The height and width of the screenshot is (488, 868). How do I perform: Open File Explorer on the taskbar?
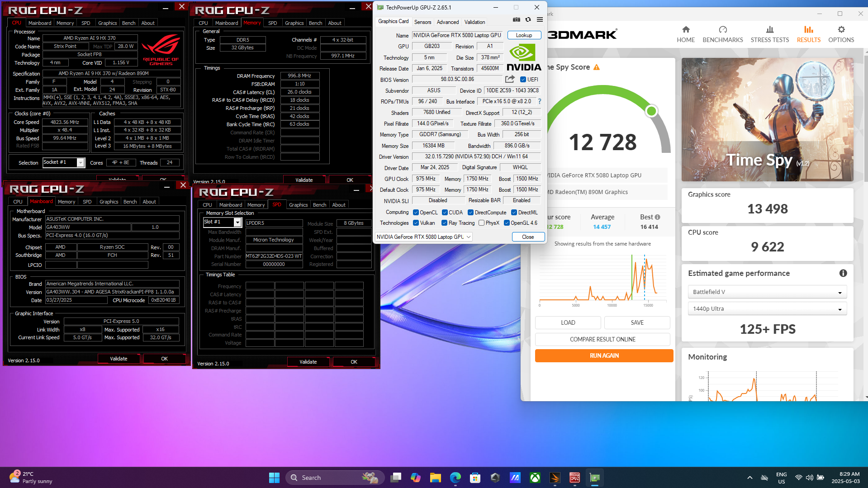click(436, 478)
